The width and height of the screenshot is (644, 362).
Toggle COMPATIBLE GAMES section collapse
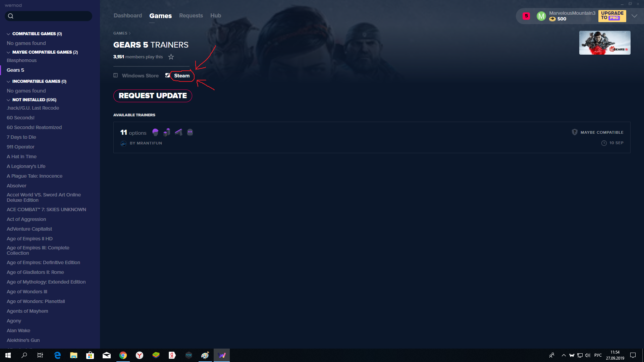tap(8, 34)
